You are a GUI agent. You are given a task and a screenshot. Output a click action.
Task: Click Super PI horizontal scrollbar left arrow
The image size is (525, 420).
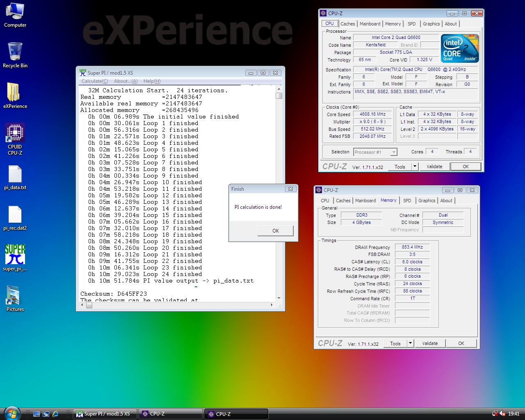pos(82,305)
